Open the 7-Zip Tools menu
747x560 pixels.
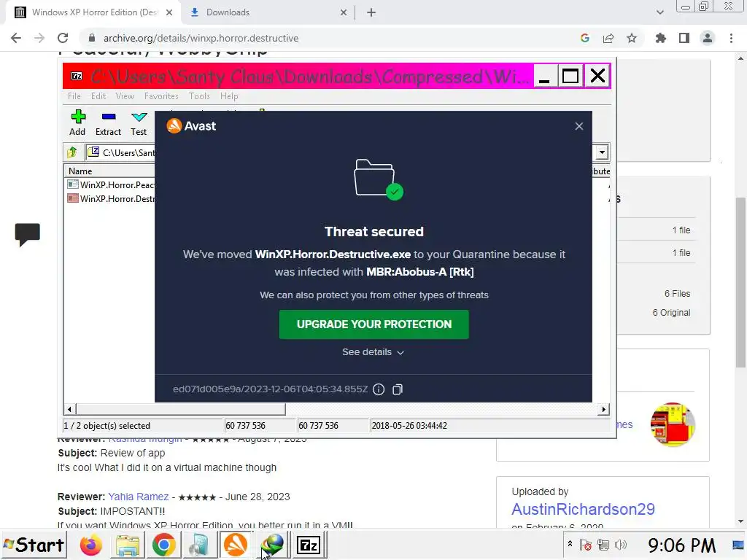(x=199, y=96)
